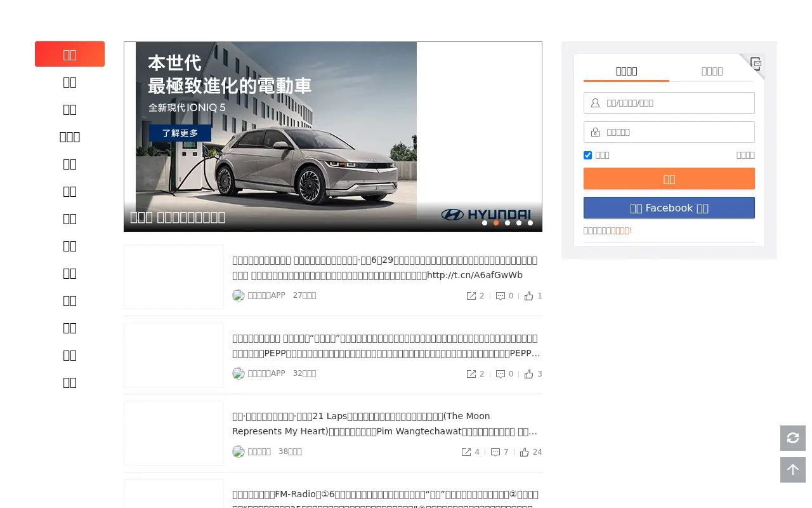This screenshot has height=508, width=812.
Task: Sign in with the blue Facebook button
Action: pyautogui.click(x=669, y=208)
